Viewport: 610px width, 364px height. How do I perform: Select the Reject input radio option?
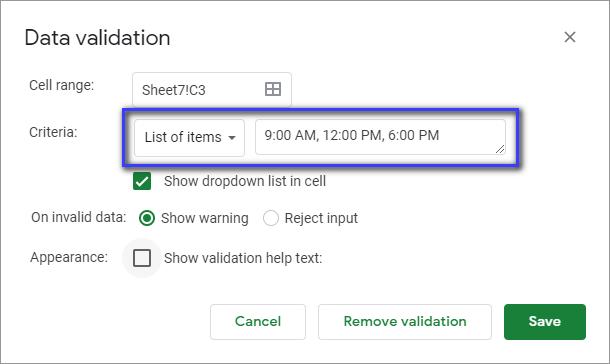(271, 218)
